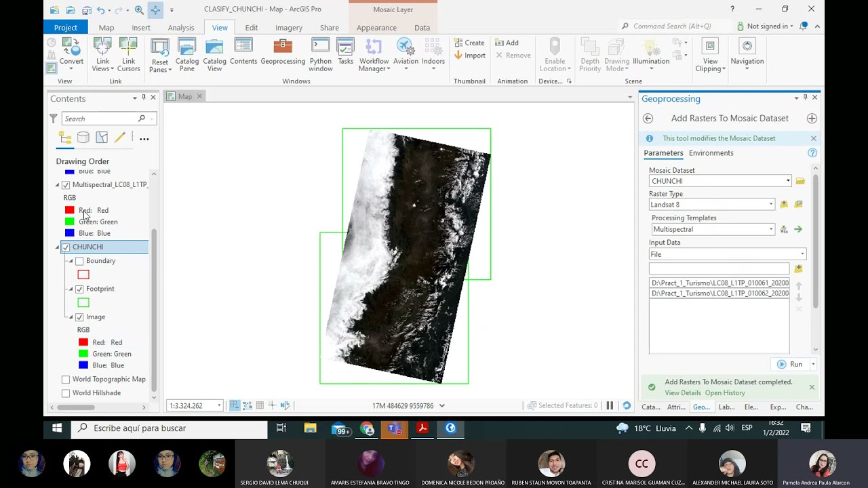
Task: Switch to the Imagery ribbon tab
Action: tap(289, 28)
